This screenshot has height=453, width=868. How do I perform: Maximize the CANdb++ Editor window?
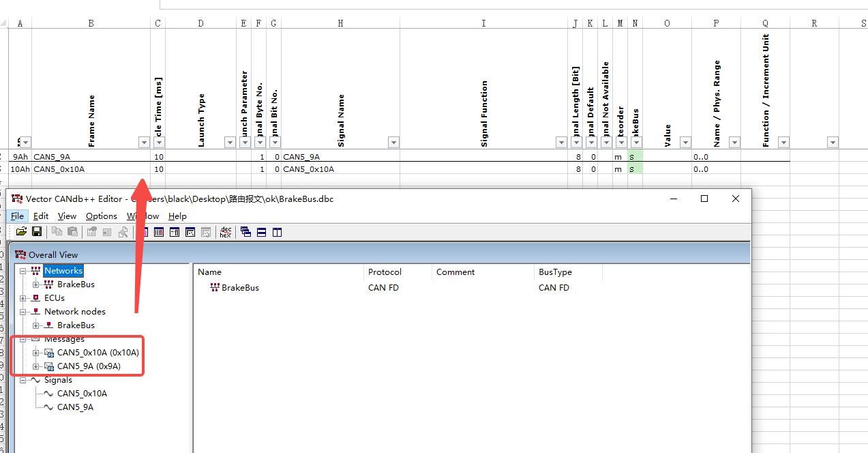coord(704,199)
